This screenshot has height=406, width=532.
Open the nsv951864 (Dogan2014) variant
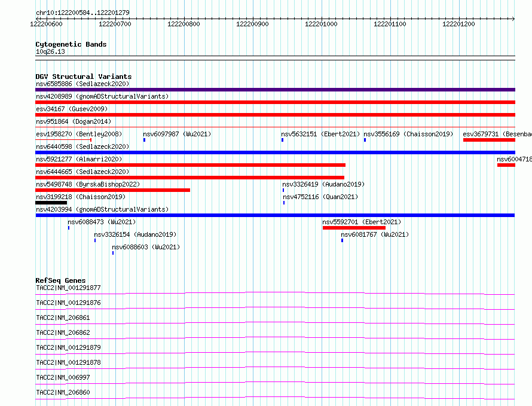pos(74,121)
